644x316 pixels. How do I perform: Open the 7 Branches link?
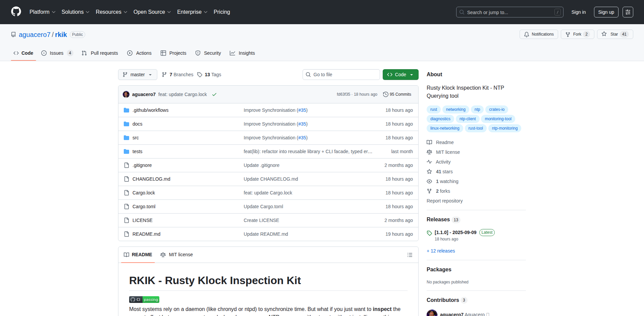click(x=178, y=75)
